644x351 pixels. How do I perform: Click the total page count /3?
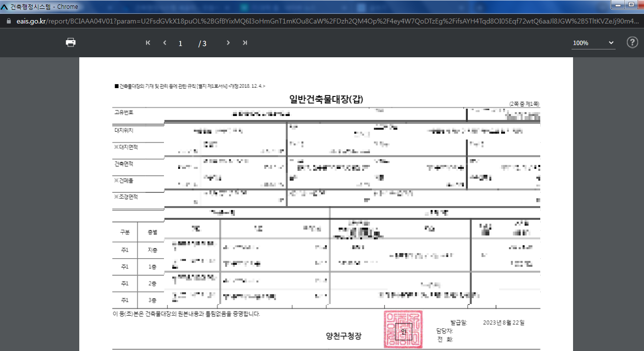click(x=203, y=44)
